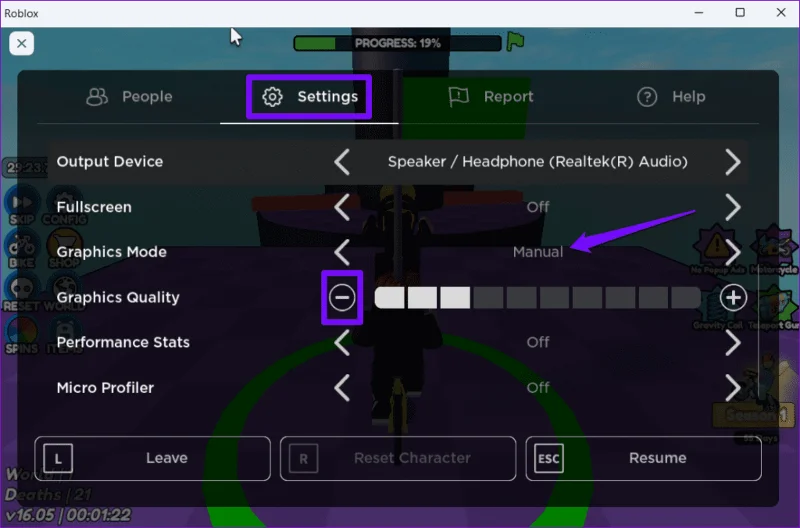Screen dimensions: 800x528
Task: Toggle Performance Stats using right arrow
Action: (x=733, y=342)
